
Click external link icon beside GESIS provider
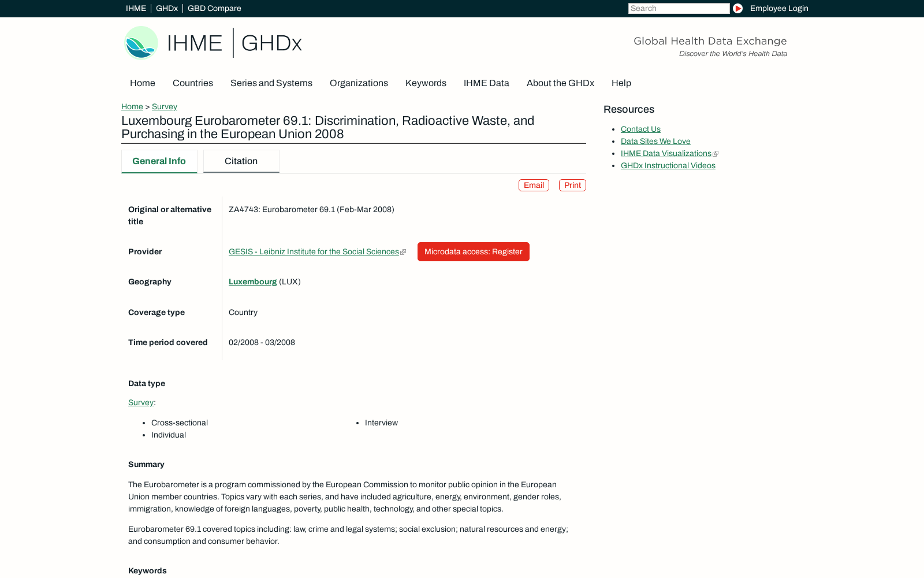pos(403,252)
